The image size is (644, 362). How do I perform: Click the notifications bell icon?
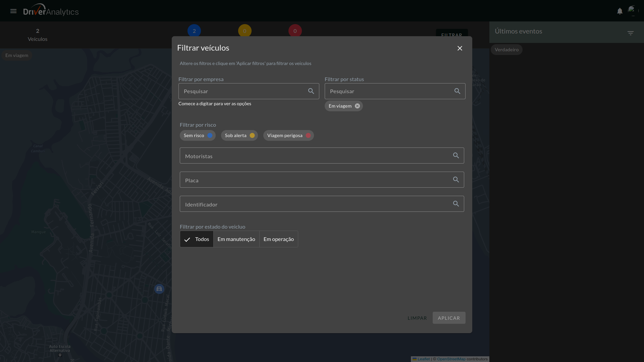(x=620, y=11)
